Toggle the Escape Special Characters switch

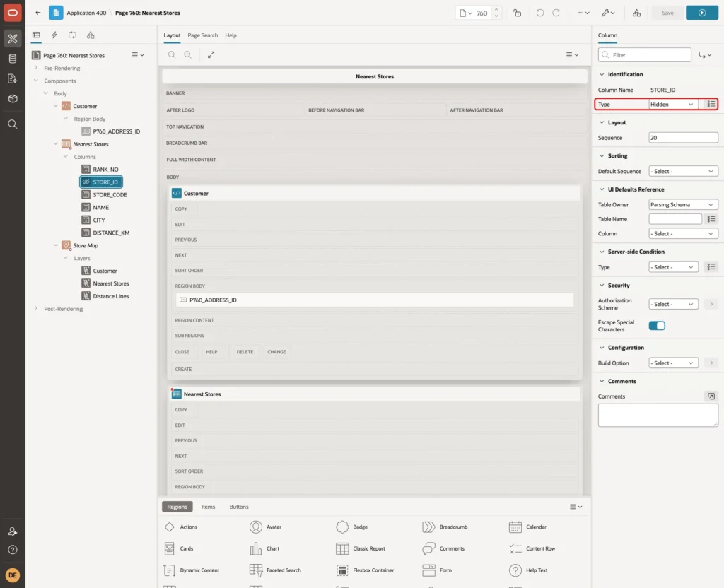click(x=657, y=326)
